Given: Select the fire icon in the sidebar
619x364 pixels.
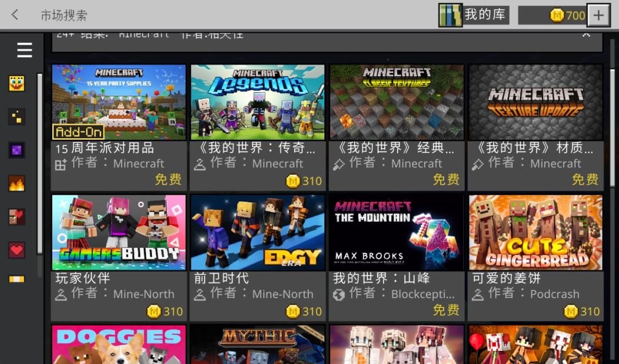Looking at the screenshot, I should 17,183.
